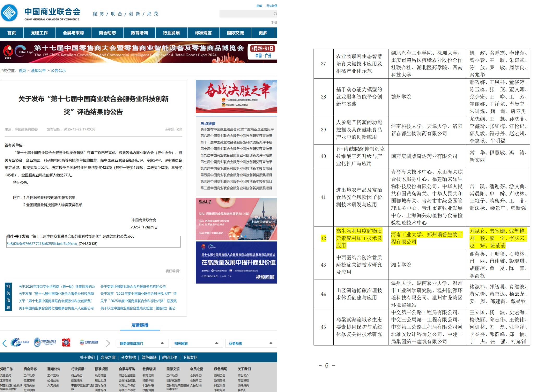534x392 pixels.
Task: Open the 党建工作 navigation menu
Action: [39, 33]
